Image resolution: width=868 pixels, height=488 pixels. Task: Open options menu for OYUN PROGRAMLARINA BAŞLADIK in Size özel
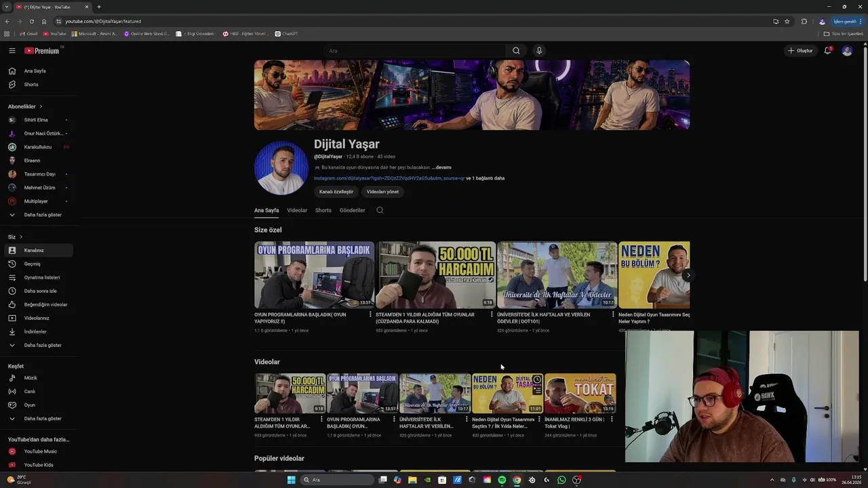[x=370, y=314]
